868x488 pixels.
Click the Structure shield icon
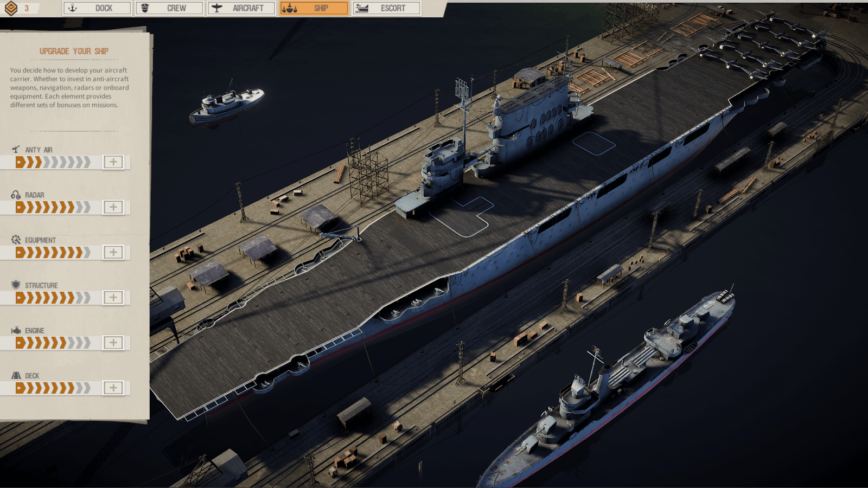pos(16,285)
